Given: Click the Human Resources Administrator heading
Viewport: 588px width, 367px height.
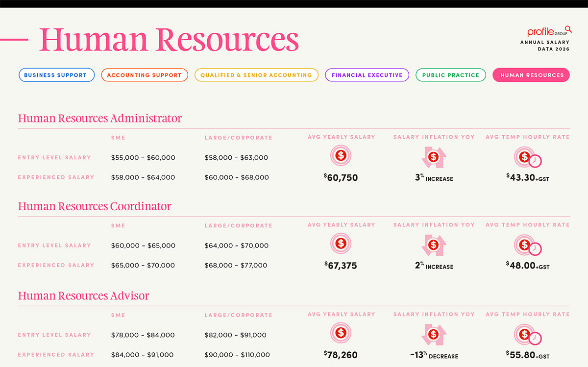Looking at the screenshot, I should tap(100, 119).
